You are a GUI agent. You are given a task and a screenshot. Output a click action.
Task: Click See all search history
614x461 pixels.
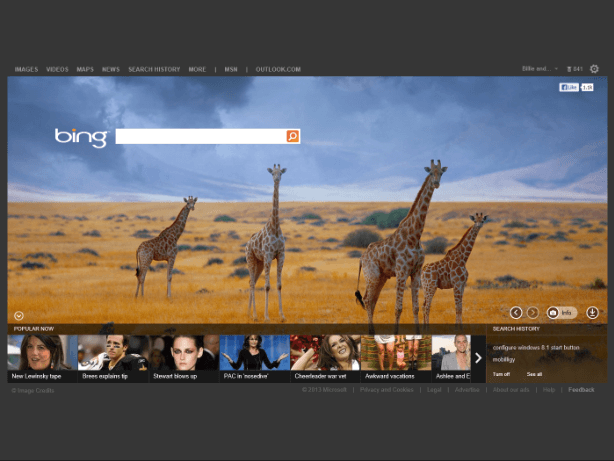534,374
